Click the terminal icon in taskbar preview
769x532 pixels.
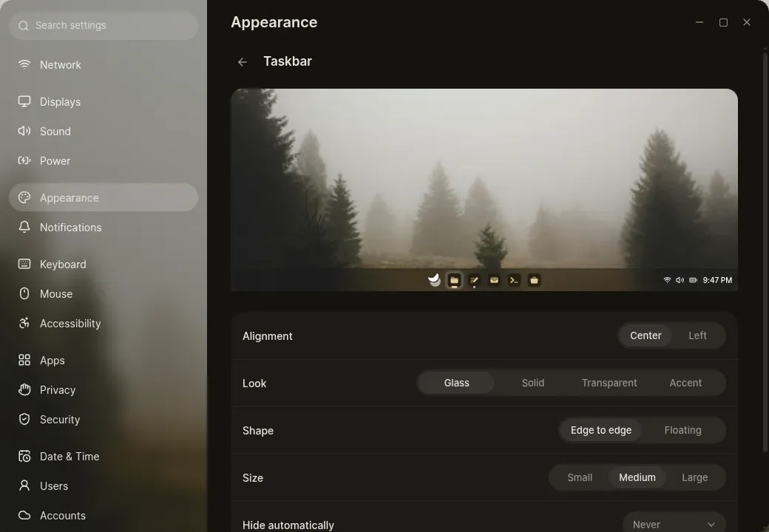[x=514, y=280]
